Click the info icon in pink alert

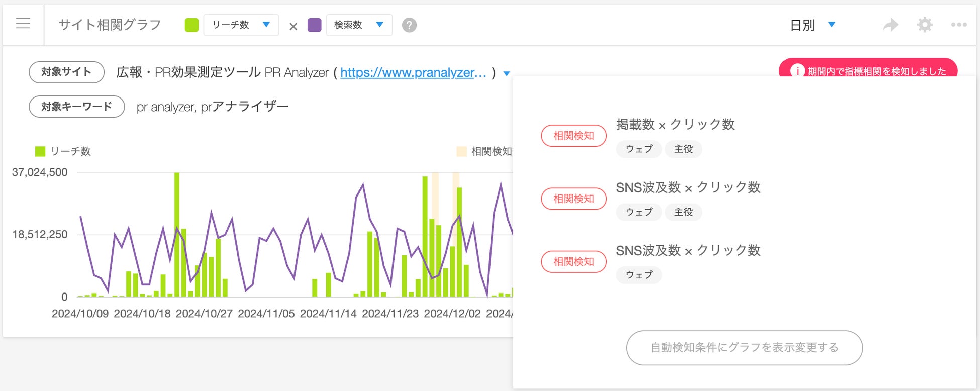797,71
